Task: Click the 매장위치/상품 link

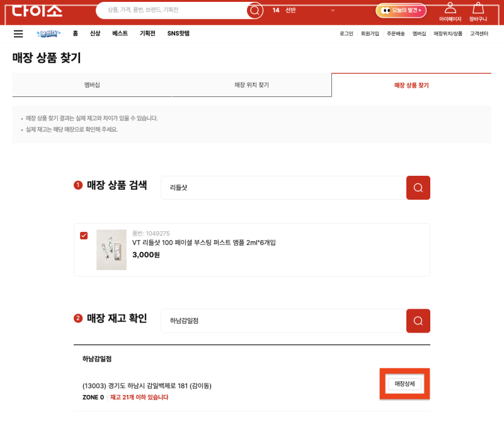Action: (448, 34)
